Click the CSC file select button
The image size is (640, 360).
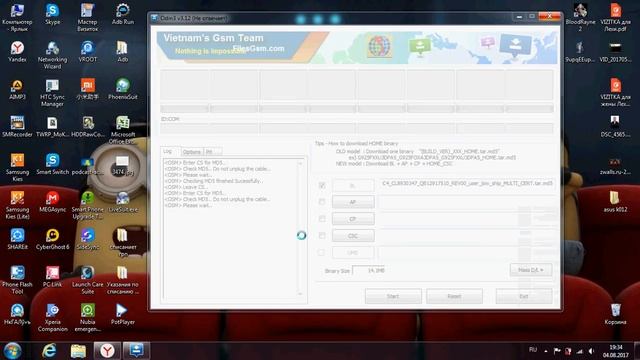click(x=353, y=236)
